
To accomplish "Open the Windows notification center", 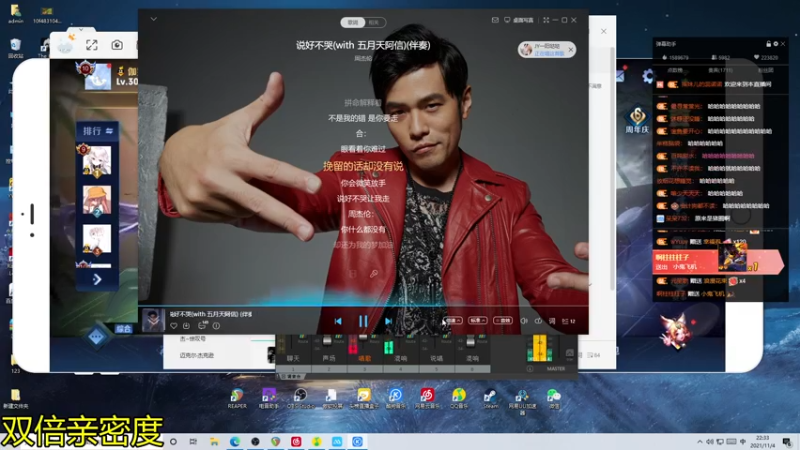I will tap(787, 442).
